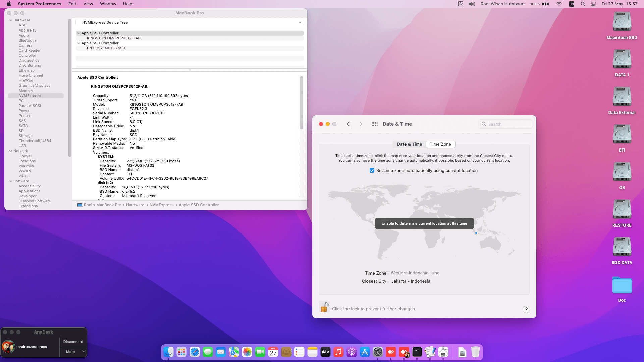Open Finder from the Dock
The width and height of the screenshot is (644, 362).
pos(168,352)
